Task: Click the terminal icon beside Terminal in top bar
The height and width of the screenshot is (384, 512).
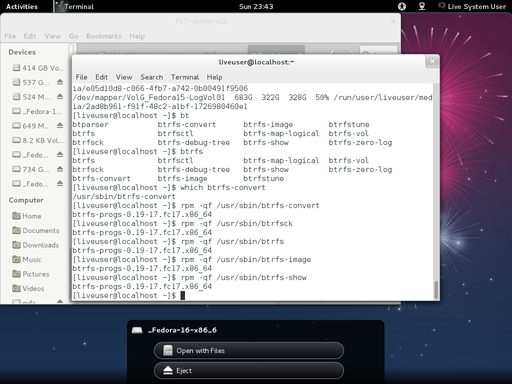Action: [x=59, y=6]
